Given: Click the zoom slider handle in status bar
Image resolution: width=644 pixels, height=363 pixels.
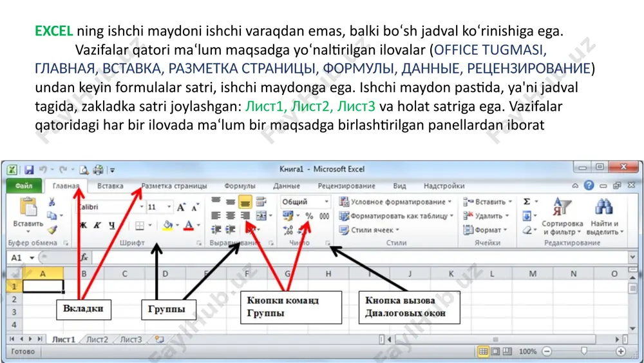Looking at the screenshot, I should click(583, 351).
